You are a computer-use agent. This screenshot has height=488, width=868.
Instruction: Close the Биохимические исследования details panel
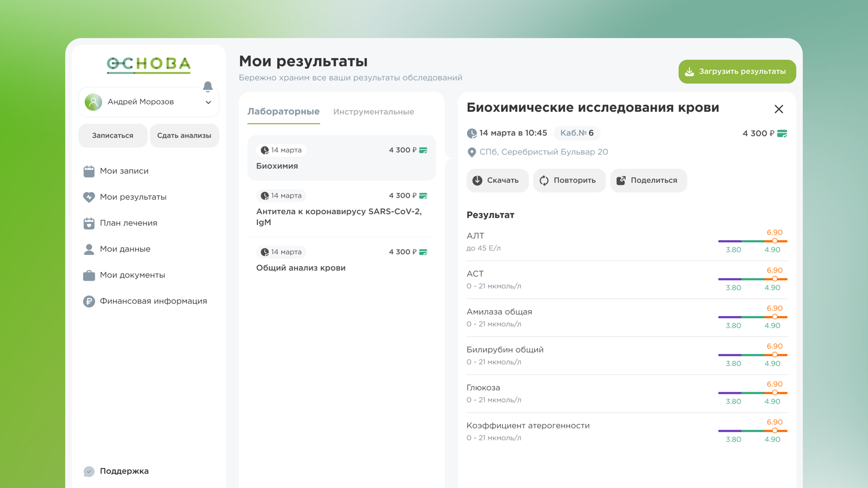click(779, 109)
